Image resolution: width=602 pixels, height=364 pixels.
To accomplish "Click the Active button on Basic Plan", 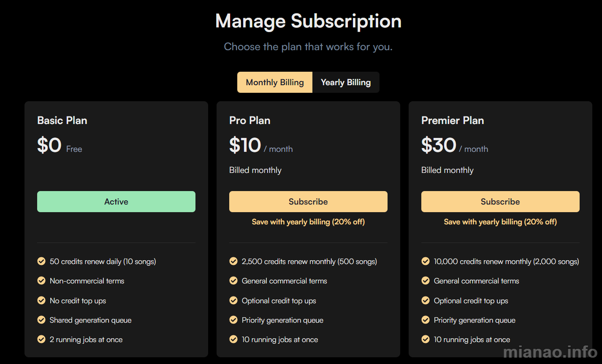I will pyautogui.click(x=116, y=202).
